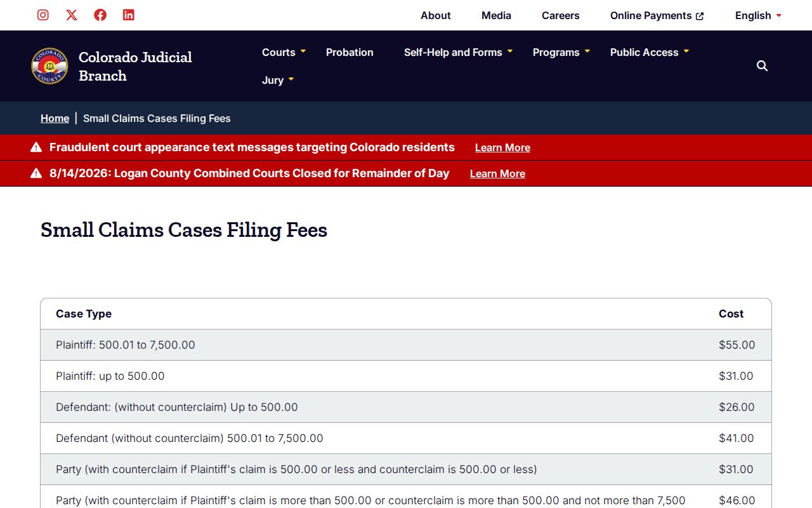Viewport: 812px width, 508px height.
Task: Click Learn More on the fraudulent texts alert
Action: click(x=502, y=147)
